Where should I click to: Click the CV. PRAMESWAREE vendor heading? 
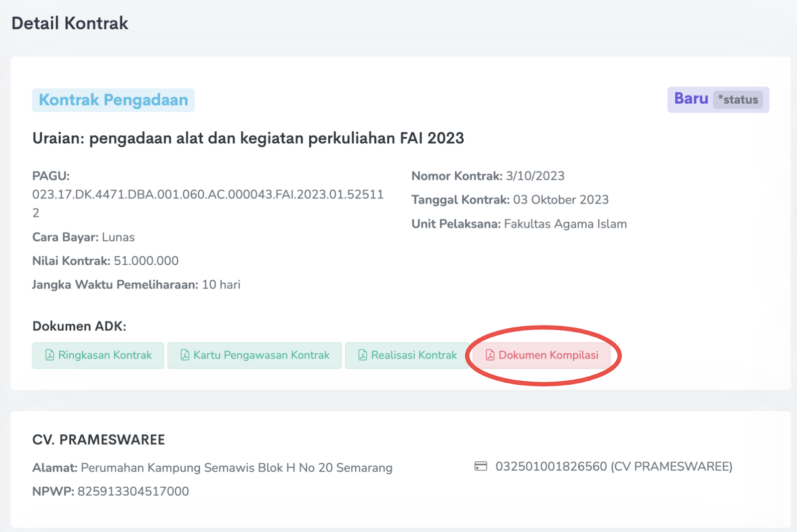point(99,440)
